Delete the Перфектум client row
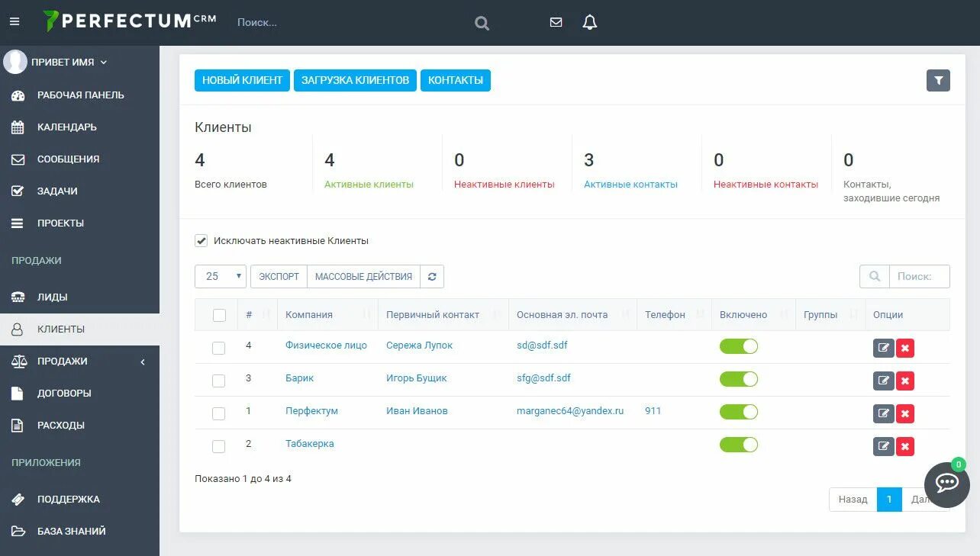980x556 pixels. pos(905,413)
